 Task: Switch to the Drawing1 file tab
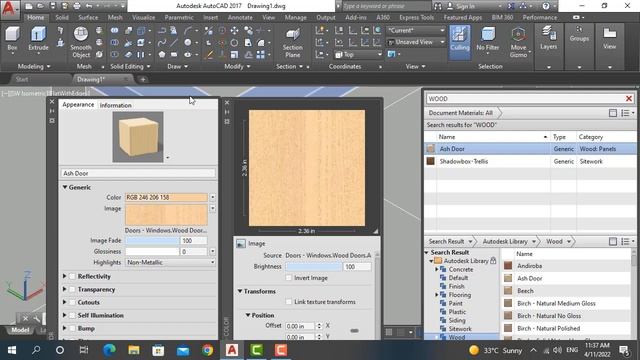(x=91, y=80)
